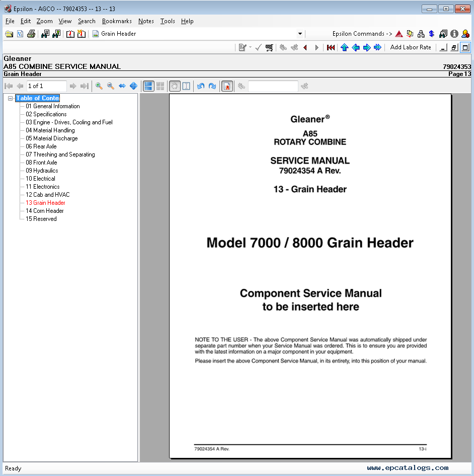Click the document tree icon beside the folder
Screen dimensions: 474x476
point(20,34)
